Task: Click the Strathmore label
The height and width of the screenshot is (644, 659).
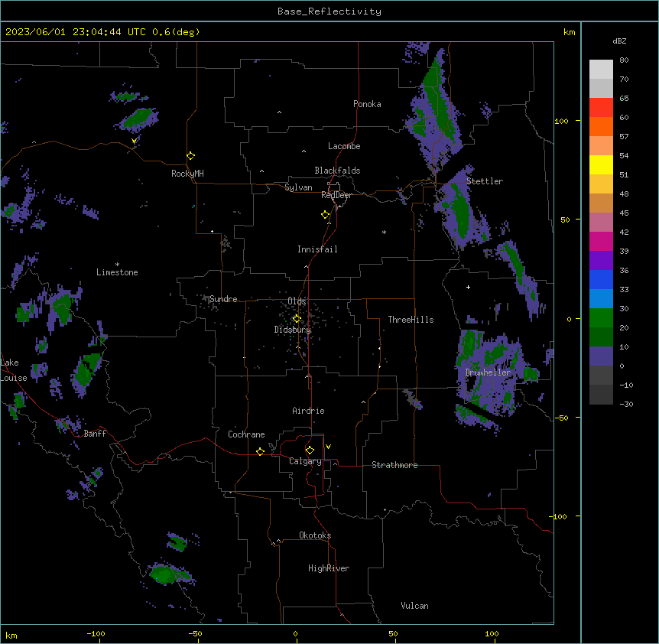Action: point(394,465)
